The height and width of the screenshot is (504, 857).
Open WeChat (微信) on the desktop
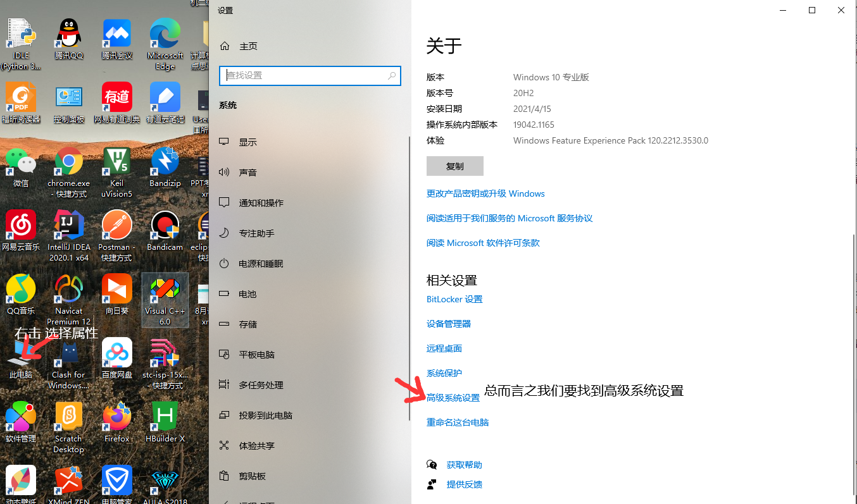(x=21, y=161)
